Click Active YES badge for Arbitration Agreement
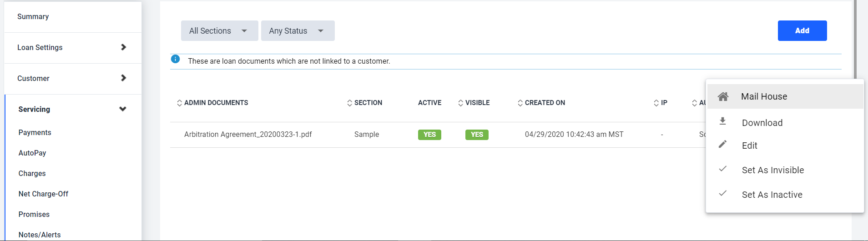 429,135
